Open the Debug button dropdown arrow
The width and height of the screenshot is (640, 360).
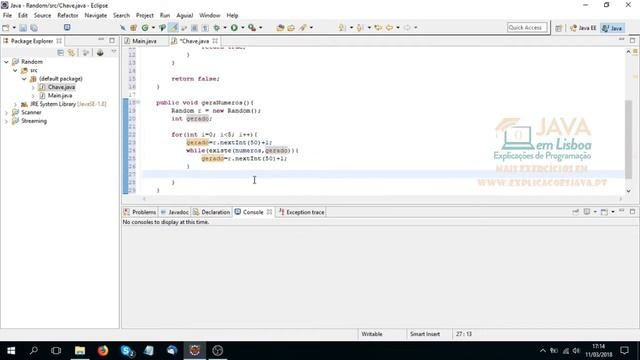coord(224,28)
